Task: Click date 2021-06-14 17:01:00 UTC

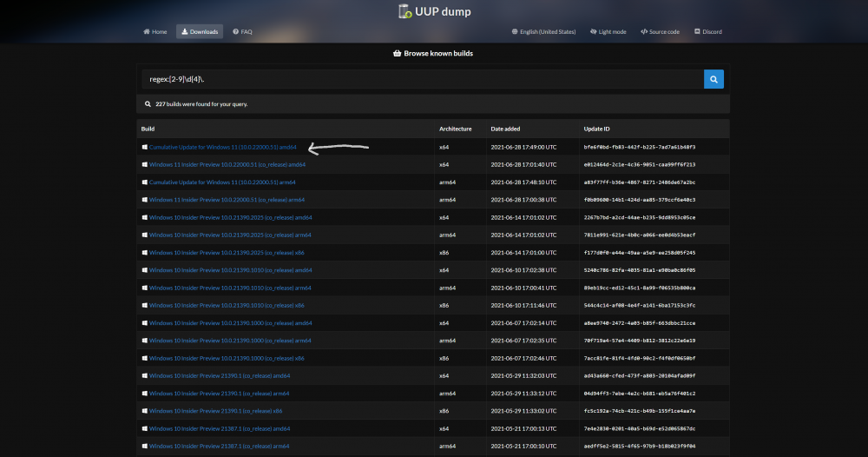Action: tap(523, 253)
